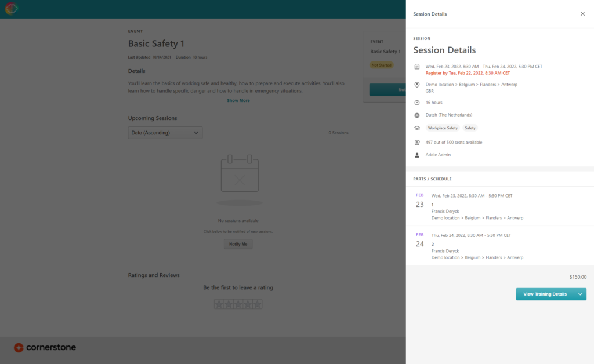Click the Notify Me button
Image resolution: width=594 pixels, height=364 pixels.
pyautogui.click(x=238, y=244)
